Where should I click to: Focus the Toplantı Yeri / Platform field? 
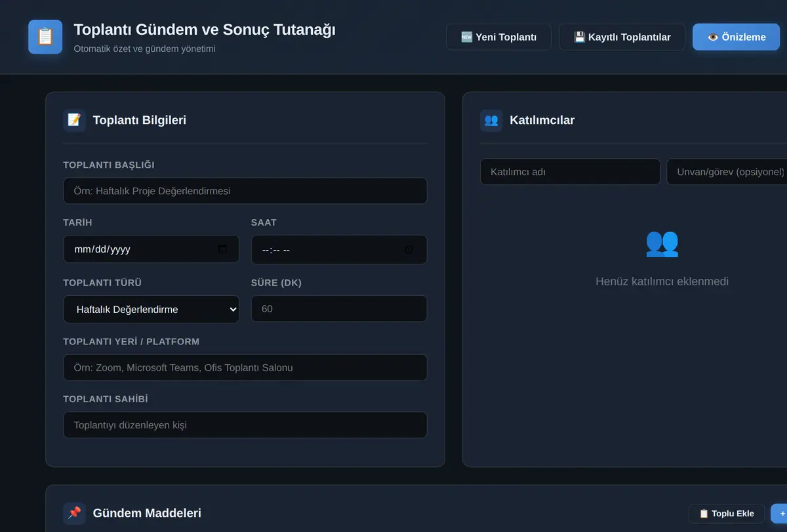point(245,367)
